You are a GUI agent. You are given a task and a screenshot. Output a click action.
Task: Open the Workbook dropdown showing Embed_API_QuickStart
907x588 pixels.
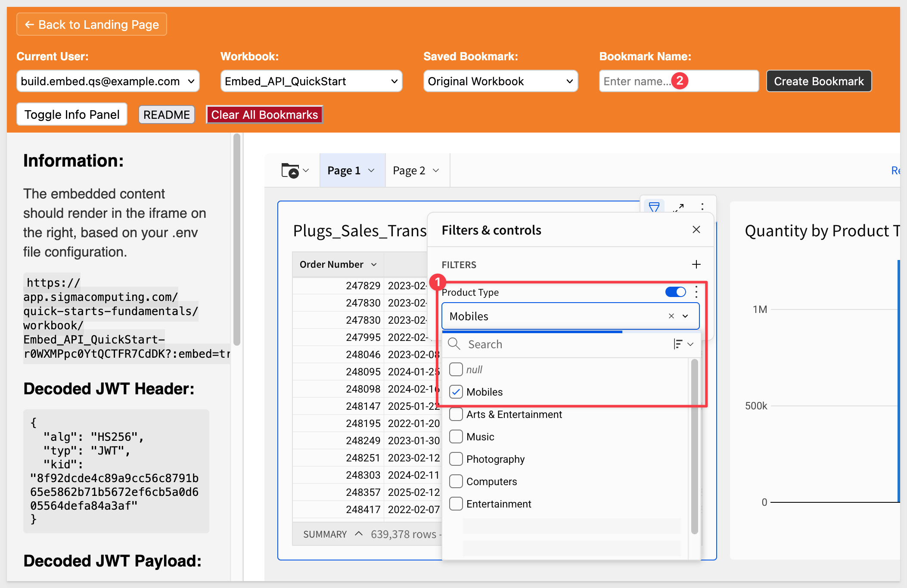[x=311, y=81]
